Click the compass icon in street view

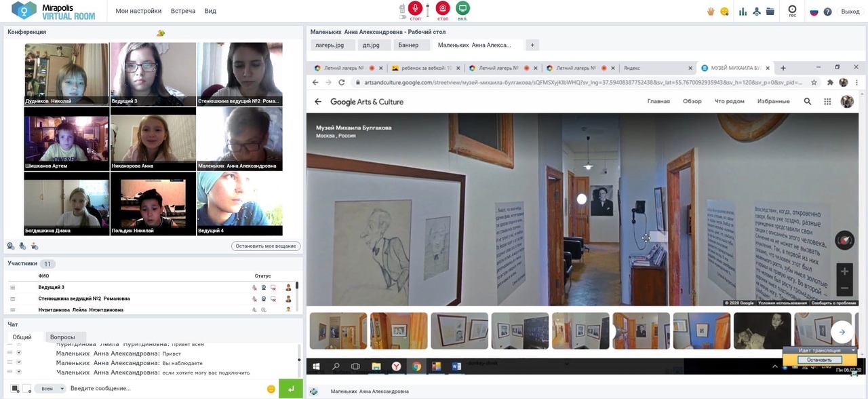844,240
